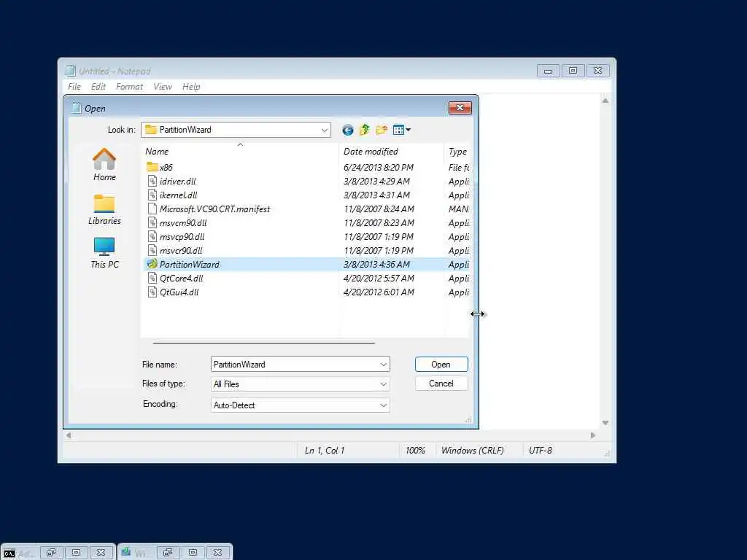Viewport: 747px width, 560px height.
Task: Open Notepad's Format menu
Action: pos(129,87)
